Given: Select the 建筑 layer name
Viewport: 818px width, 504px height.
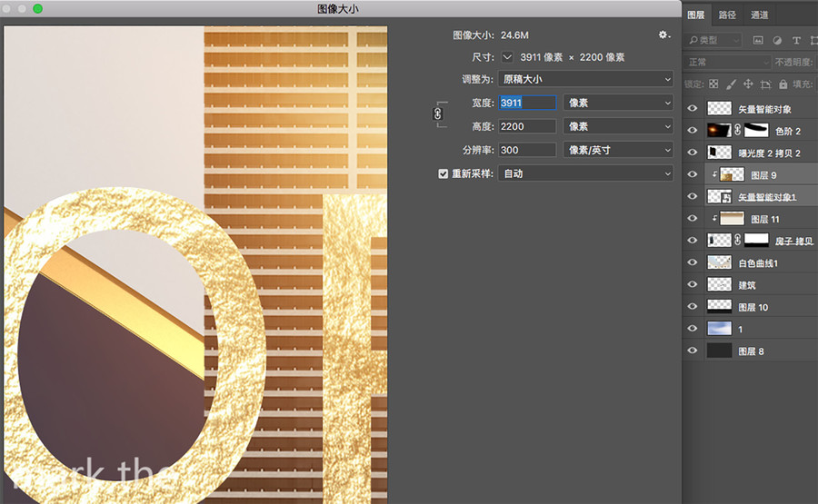Looking at the screenshot, I should [746, 285].
